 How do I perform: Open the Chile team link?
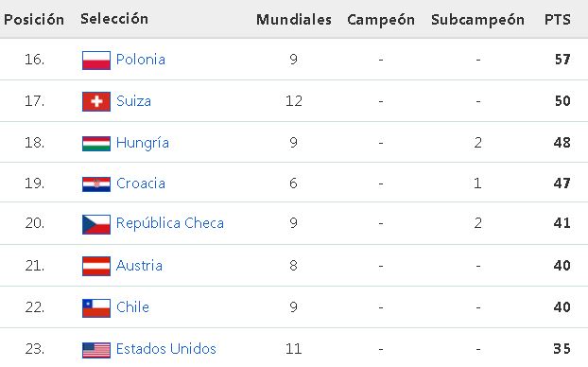tap(132, 307)
